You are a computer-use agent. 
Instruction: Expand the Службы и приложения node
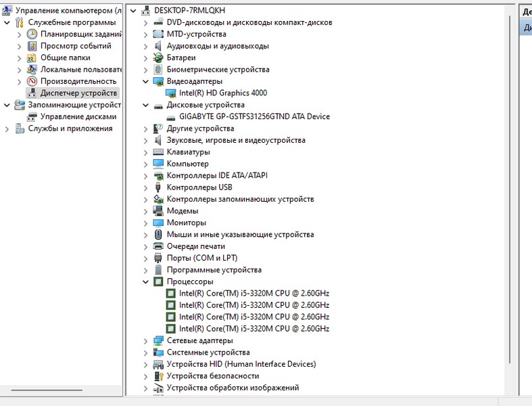coord(7,129)
